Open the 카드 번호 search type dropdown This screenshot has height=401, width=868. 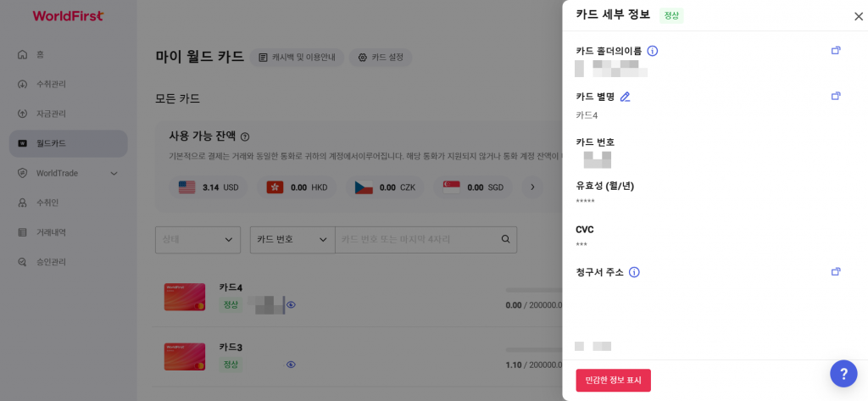(292, 240)
